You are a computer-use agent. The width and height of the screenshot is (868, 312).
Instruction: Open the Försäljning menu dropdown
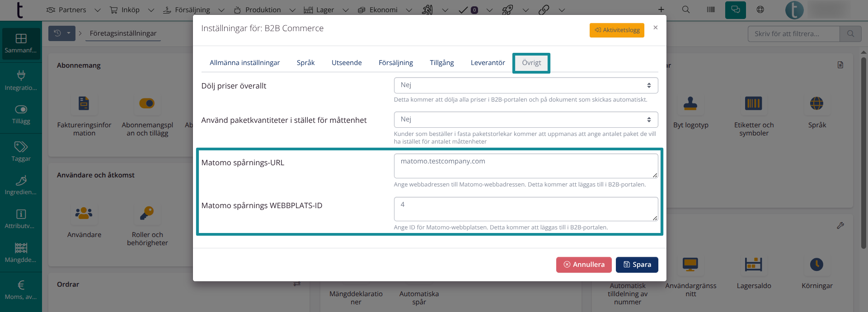[x=193, y=10]
